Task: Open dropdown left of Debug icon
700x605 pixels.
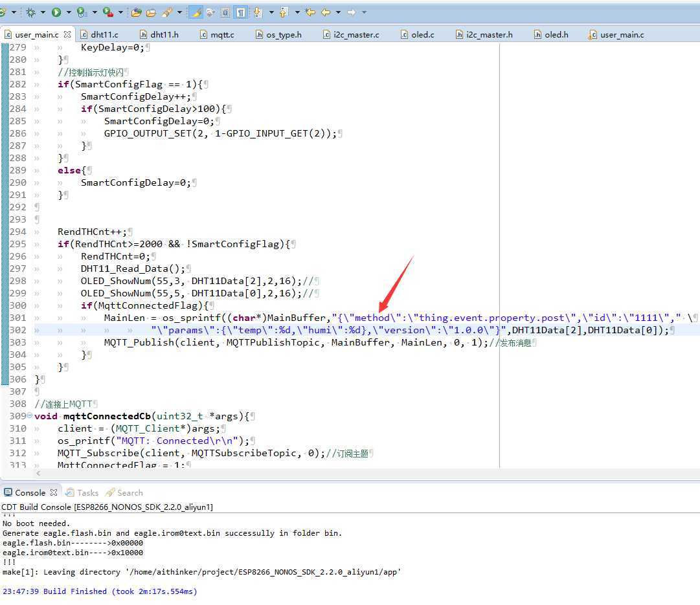Action: tap(14, 12)
